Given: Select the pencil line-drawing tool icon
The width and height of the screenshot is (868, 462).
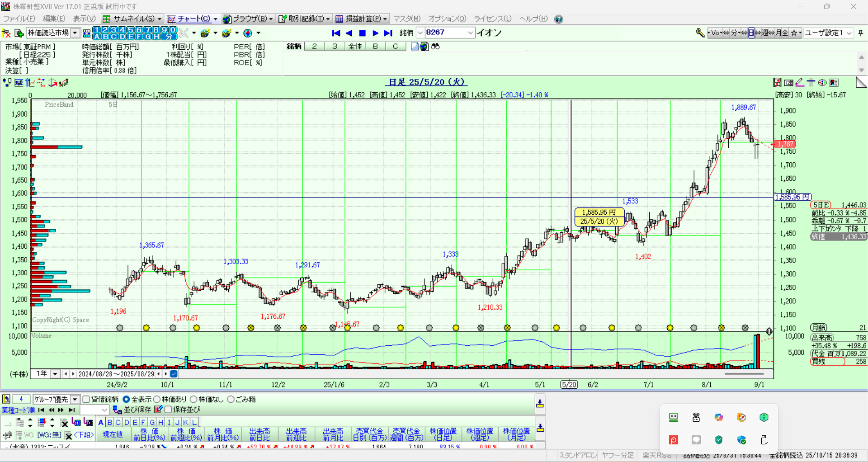Looking at the screenshot, I should pyautogui.click(x=799, y=82).
